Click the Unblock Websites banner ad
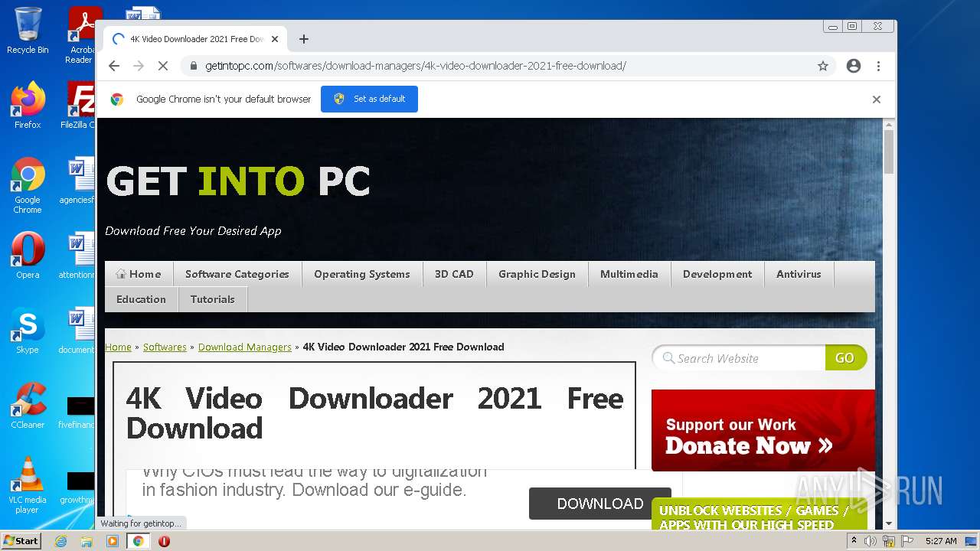980x551 pixels. pyautogui.click(x=759, y=515)
